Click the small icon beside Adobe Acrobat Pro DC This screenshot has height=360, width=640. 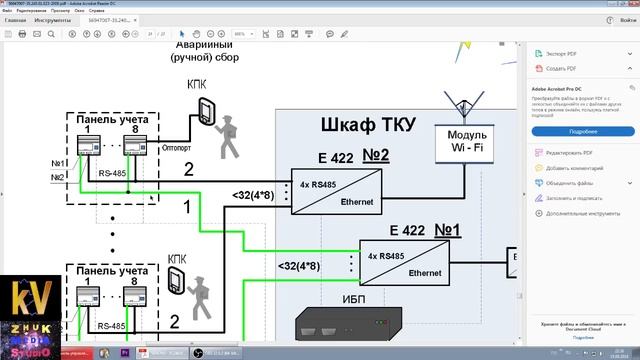click(x=632, y=88)
